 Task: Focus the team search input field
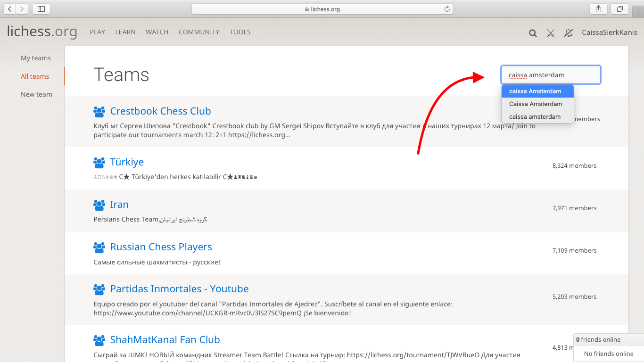click(551, 75)
